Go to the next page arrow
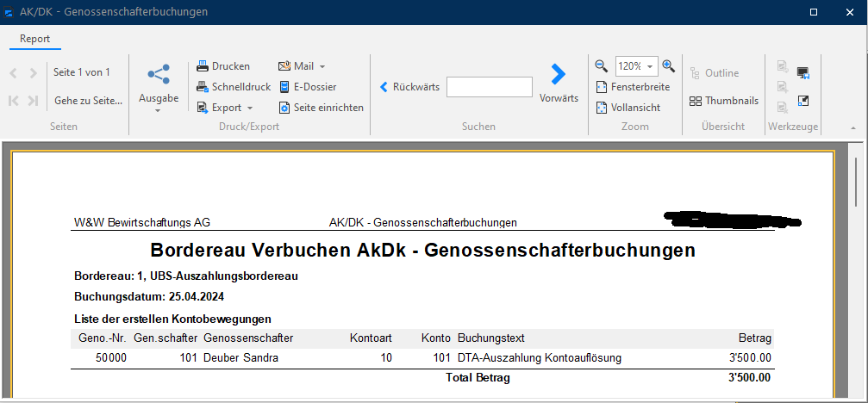The height and width of the screenshot is (403, 868). click(34, 73)
